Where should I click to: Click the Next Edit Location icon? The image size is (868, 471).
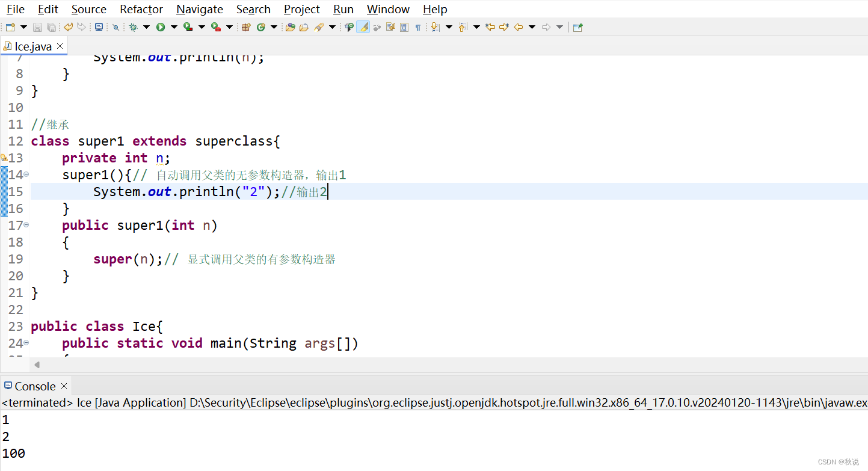pos(504,27)
